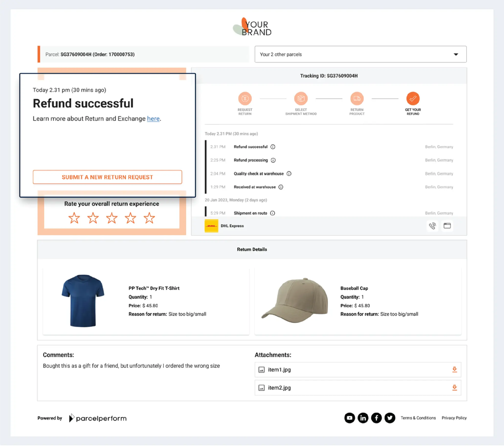Click the Tracking ID SG37609004H header
The width and height of the screenshot is (504, 446).
(329, 76)
